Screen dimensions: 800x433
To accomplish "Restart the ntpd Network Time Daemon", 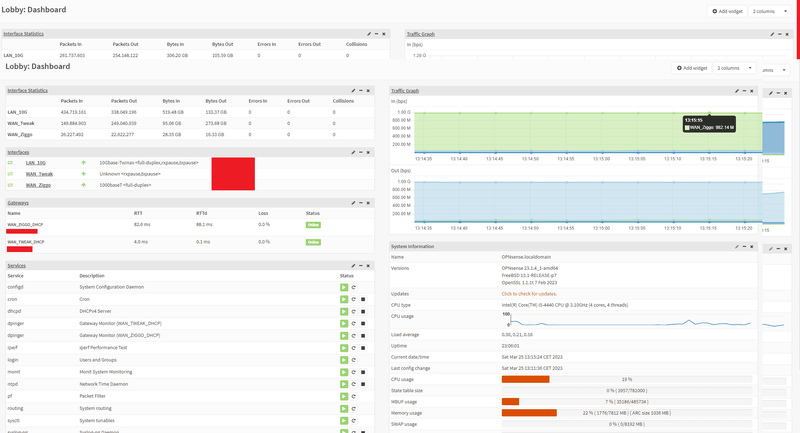I will 354,384.
